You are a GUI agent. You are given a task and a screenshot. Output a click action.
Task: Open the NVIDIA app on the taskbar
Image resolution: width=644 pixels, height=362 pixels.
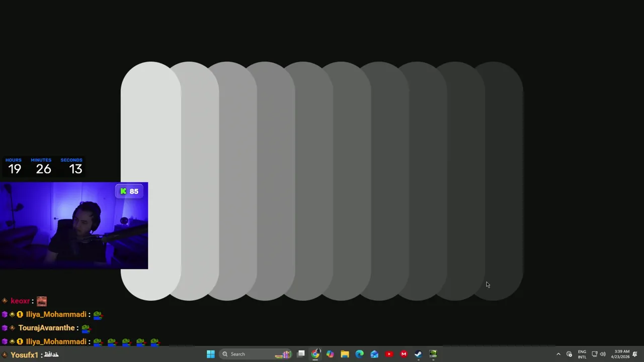tap(433, 354)
